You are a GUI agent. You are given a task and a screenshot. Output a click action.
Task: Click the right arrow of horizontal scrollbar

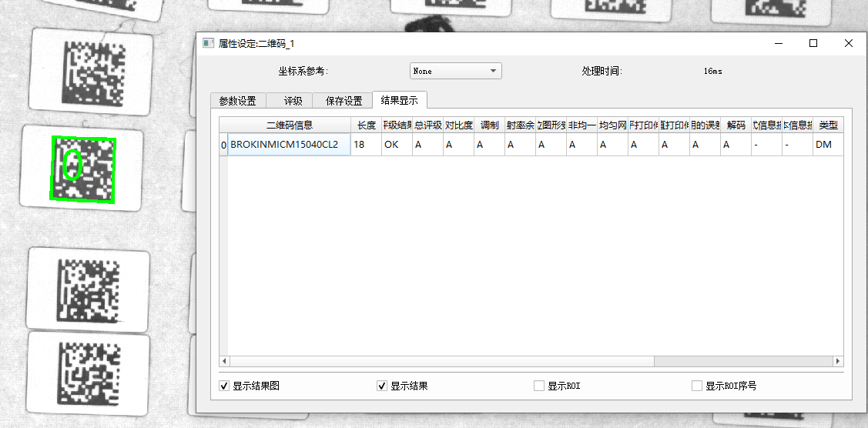pos(838,361)
